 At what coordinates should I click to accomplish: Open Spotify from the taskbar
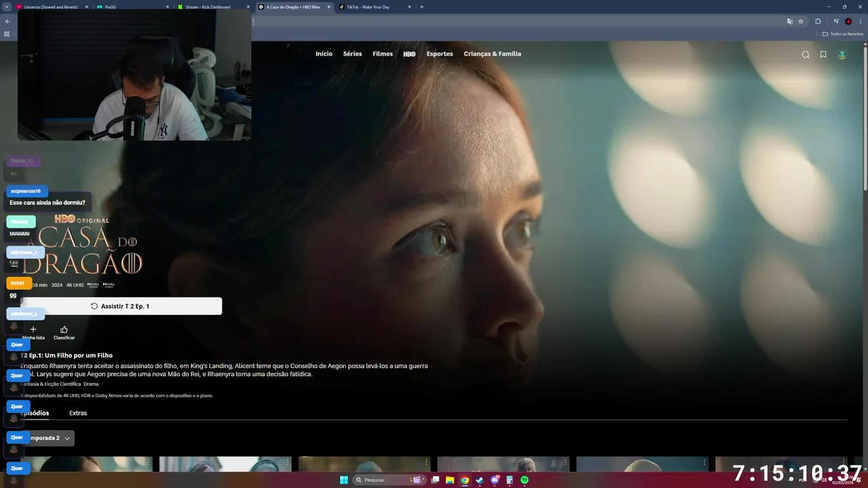[x=524, y=480]
